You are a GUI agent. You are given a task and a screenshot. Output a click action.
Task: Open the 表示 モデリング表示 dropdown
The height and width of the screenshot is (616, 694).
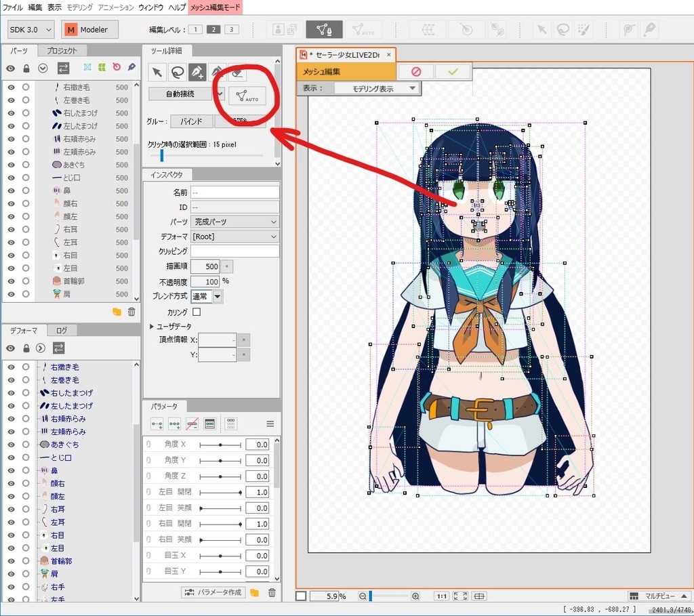click(377, 89)
